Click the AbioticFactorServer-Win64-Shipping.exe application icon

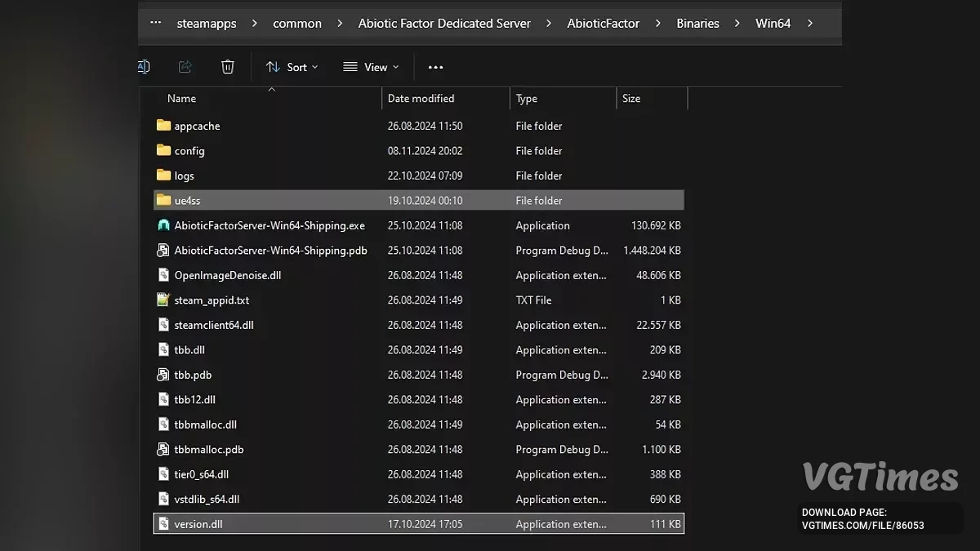point(163,225)
